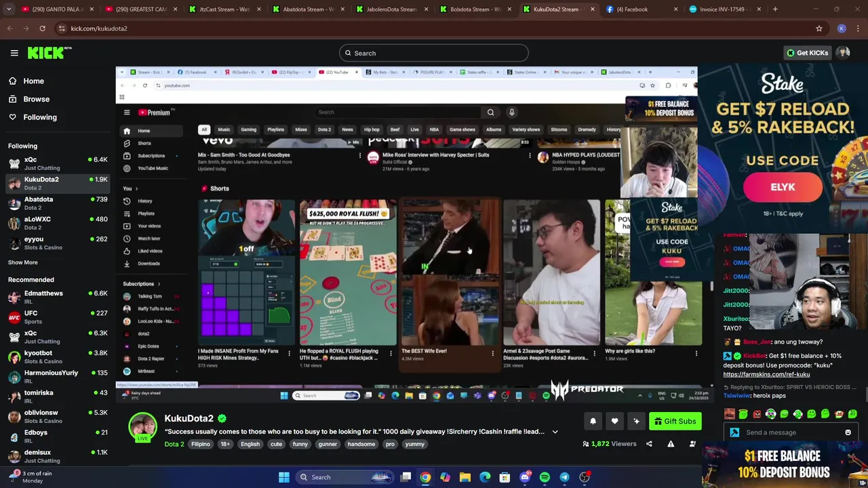Open Task View from the taskbar
The height and width of the screenshot is (488, 868).
pyautogui.click(x=406, y=477)
